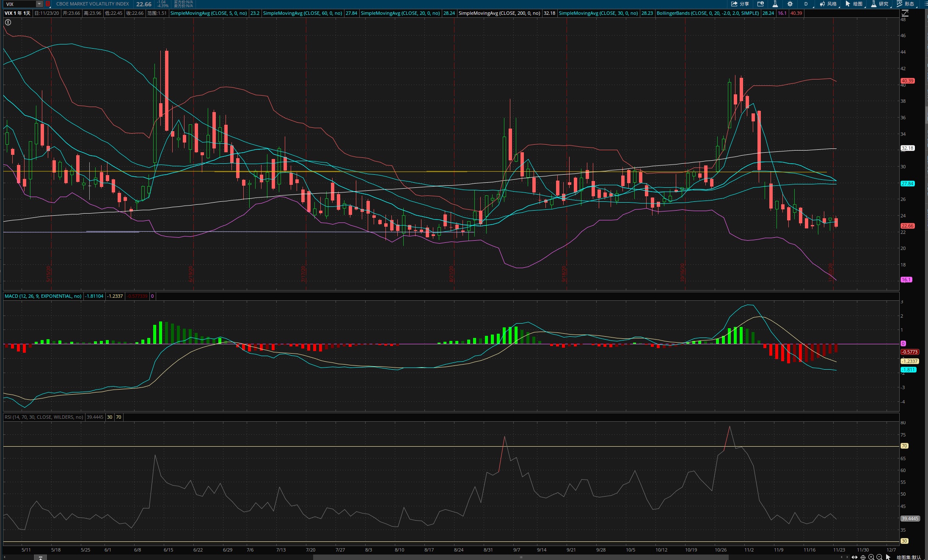Click the expand time axis arrows icon
This screenshot has width=928, height=560.
(854, 557)
